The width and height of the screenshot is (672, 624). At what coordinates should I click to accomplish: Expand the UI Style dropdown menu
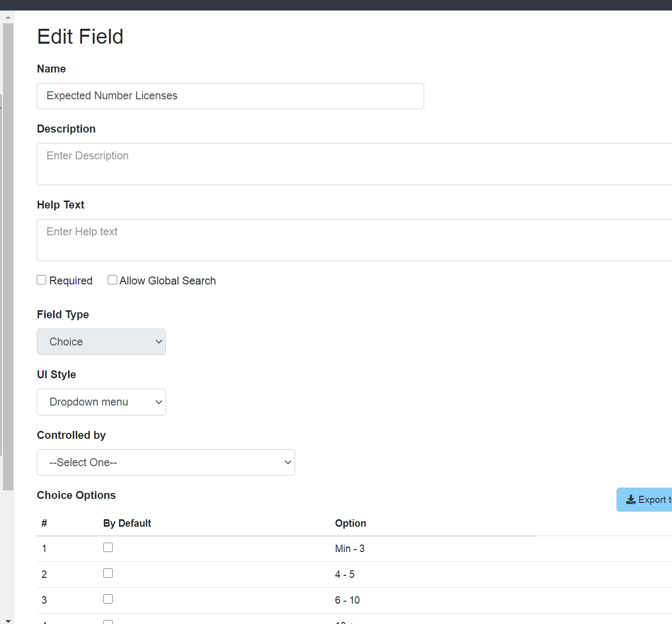coord(101,402)
